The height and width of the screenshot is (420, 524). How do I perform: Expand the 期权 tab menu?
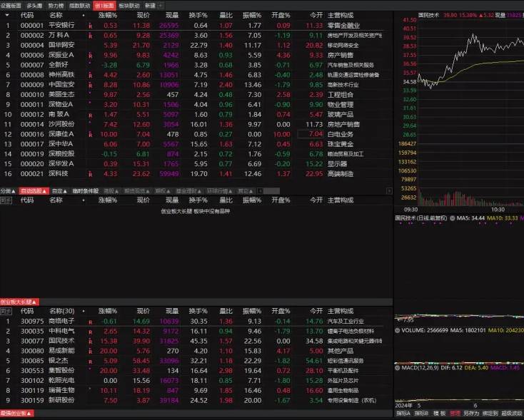coord(163,191)
